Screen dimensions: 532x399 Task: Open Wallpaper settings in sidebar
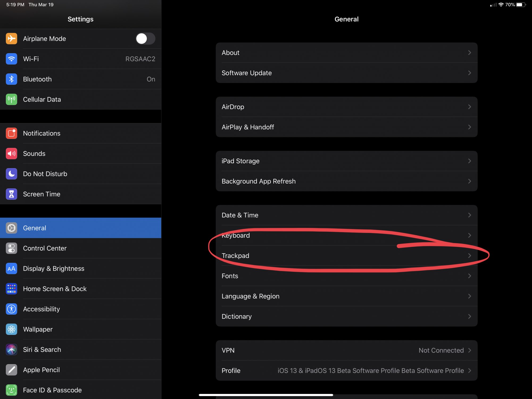tap(81, 329)
